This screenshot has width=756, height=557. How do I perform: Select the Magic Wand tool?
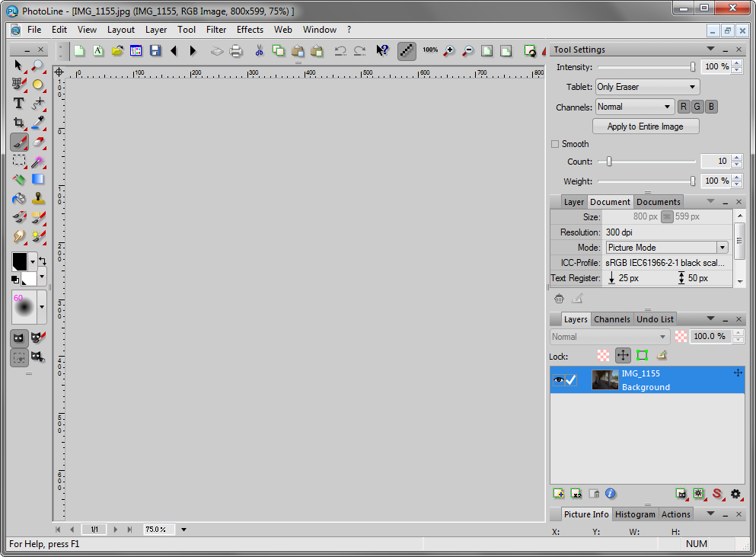37,161
